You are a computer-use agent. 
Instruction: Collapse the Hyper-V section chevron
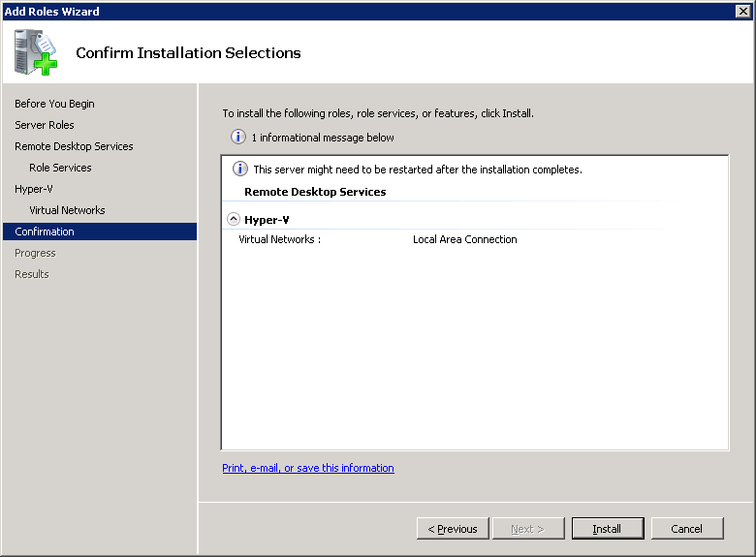click(234, 220)
